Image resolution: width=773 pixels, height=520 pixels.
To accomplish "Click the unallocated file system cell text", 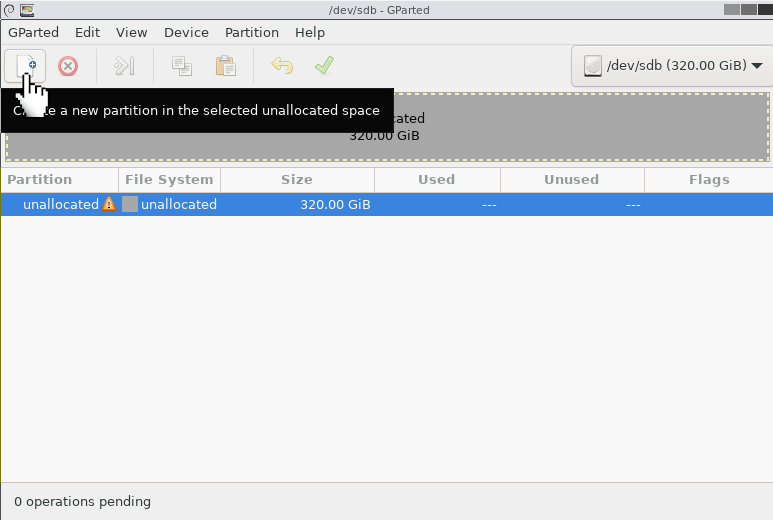I will click(179, 204).
